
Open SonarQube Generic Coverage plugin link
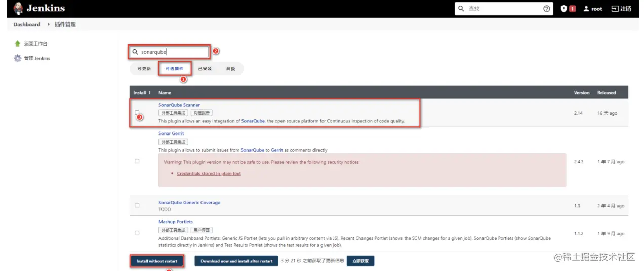(189, 203)
